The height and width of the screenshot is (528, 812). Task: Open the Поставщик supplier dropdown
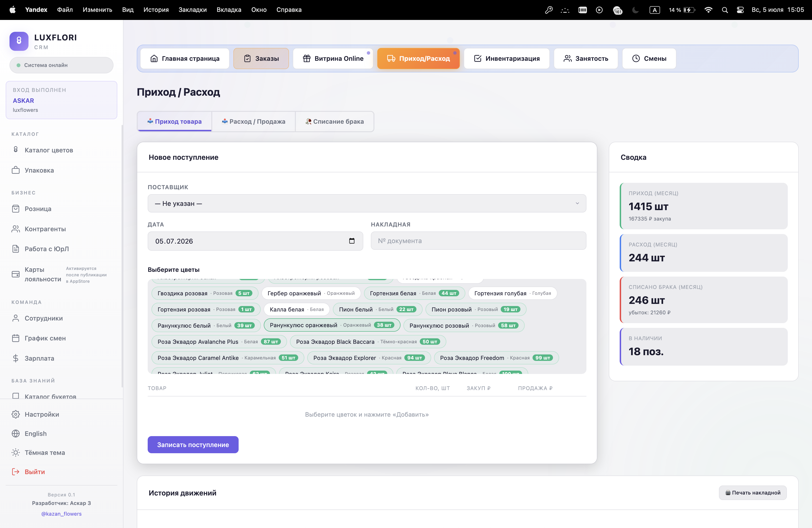(367, 203)
